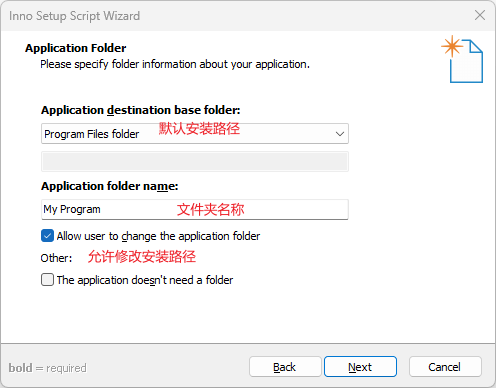This screenshot has width=496, height=388.
Task: Click the Please specify folder information text
Action: pyautogui.click(x=175, y=64)
